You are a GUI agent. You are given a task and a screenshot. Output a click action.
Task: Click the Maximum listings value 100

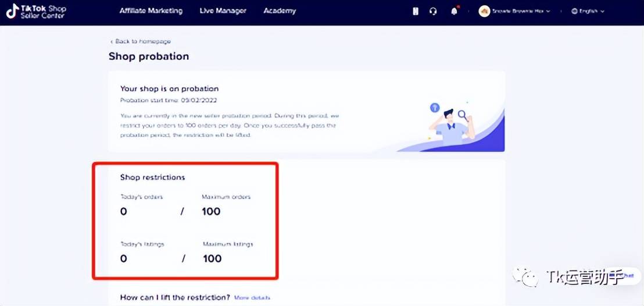coord(212,259)
